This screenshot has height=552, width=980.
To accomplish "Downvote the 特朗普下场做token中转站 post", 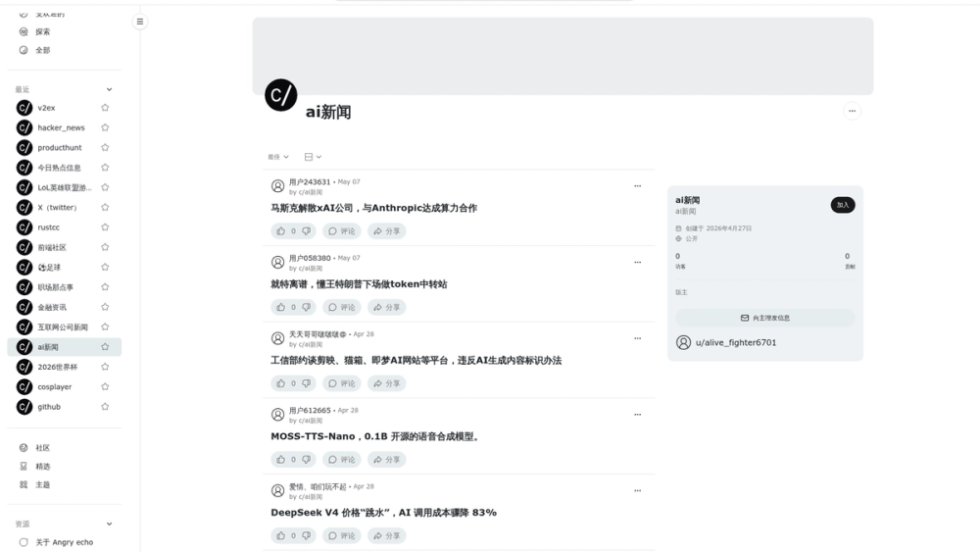I will click(306, 307).
